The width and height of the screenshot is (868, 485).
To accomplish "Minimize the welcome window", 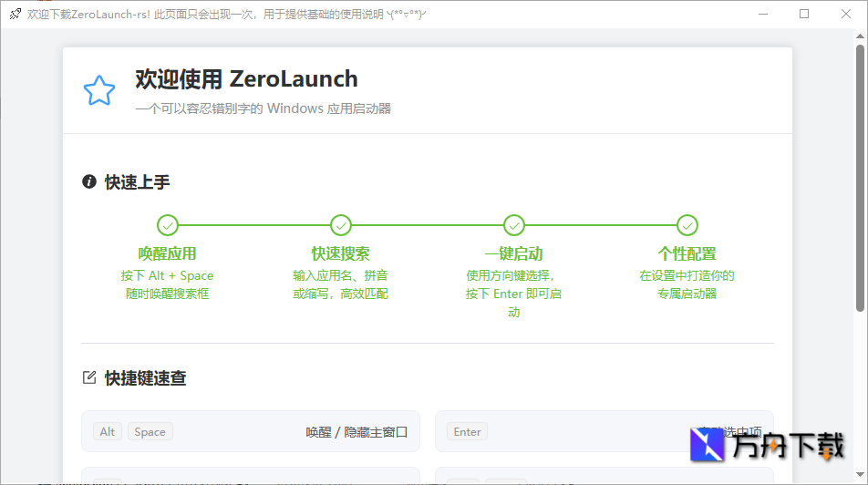I will point(763,14).
